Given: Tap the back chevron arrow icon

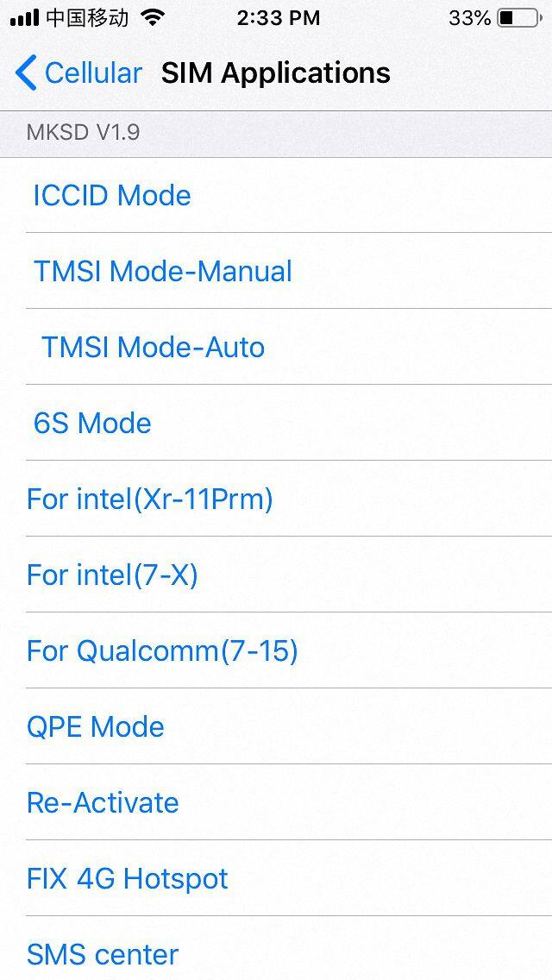Looking at the screenshot, I should [x=26, y=73].
